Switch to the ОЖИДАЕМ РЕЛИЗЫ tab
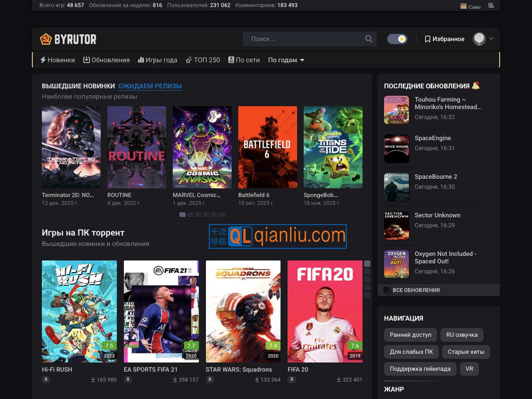The height and width of the screenshot is (399, 532). (x=150, y=86)
